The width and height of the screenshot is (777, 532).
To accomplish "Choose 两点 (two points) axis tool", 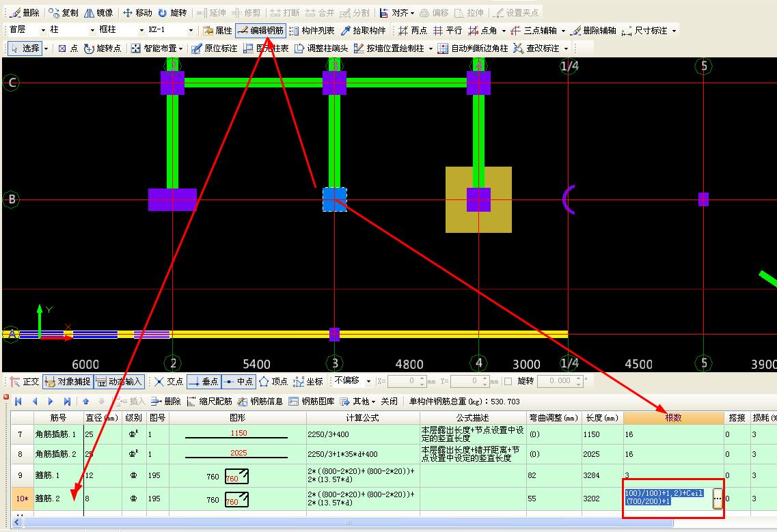I will (413, 31).
